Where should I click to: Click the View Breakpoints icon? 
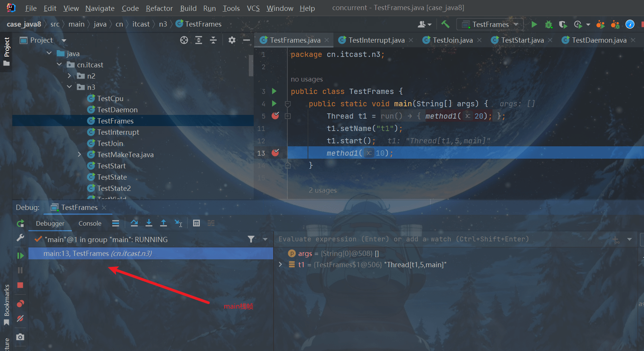point(20,303)
